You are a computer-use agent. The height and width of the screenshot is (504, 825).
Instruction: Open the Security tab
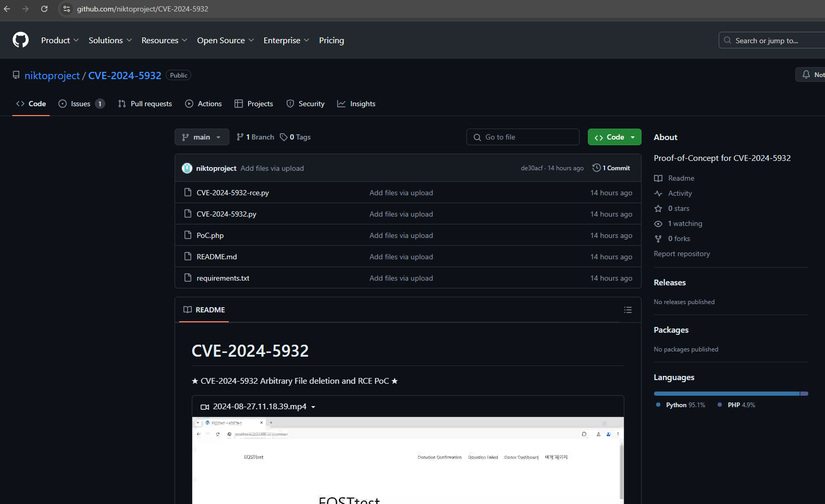coord(305,104)
